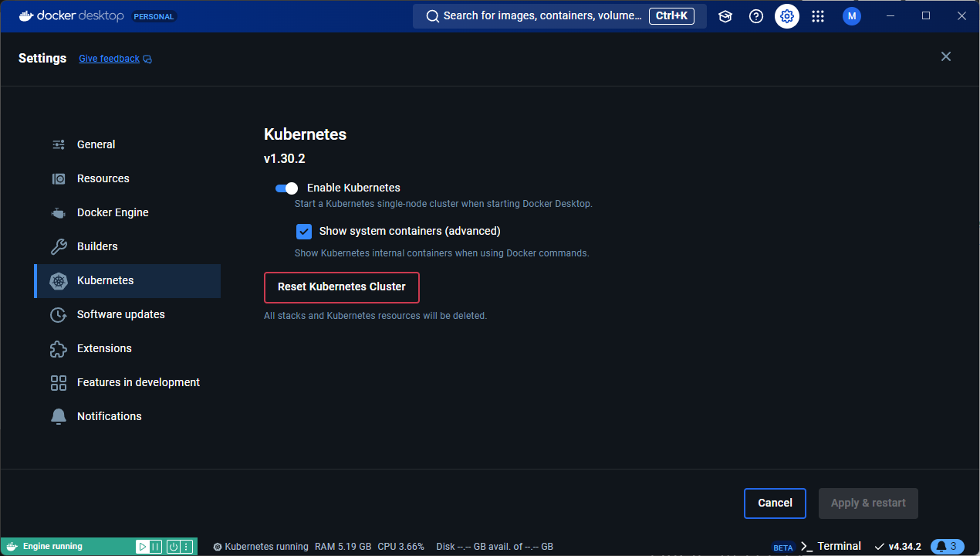
Task: Open the Terminal from the status bar
Action: (839, 546)
